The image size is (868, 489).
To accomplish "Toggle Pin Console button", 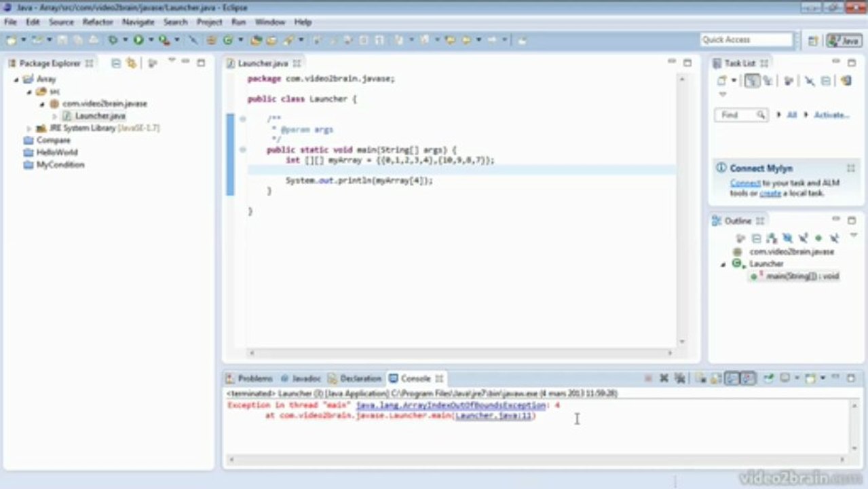I will tap(768, 378).
